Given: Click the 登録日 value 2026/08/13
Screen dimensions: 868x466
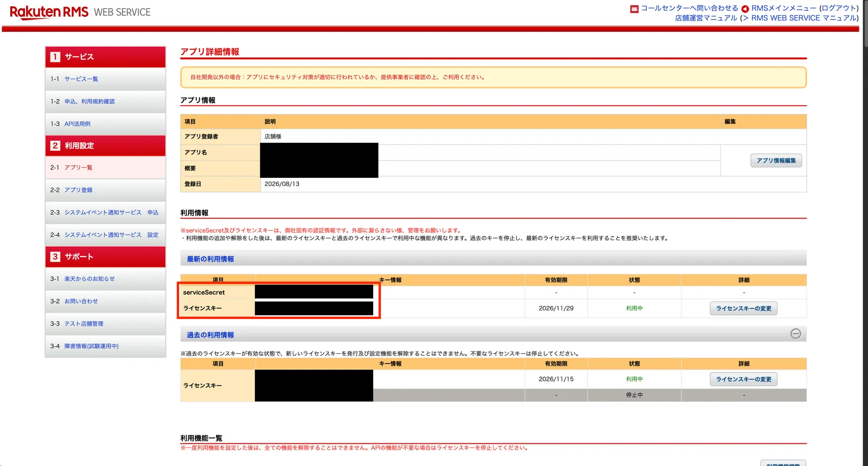Looking at the screenshot, I should coord(282,184).
